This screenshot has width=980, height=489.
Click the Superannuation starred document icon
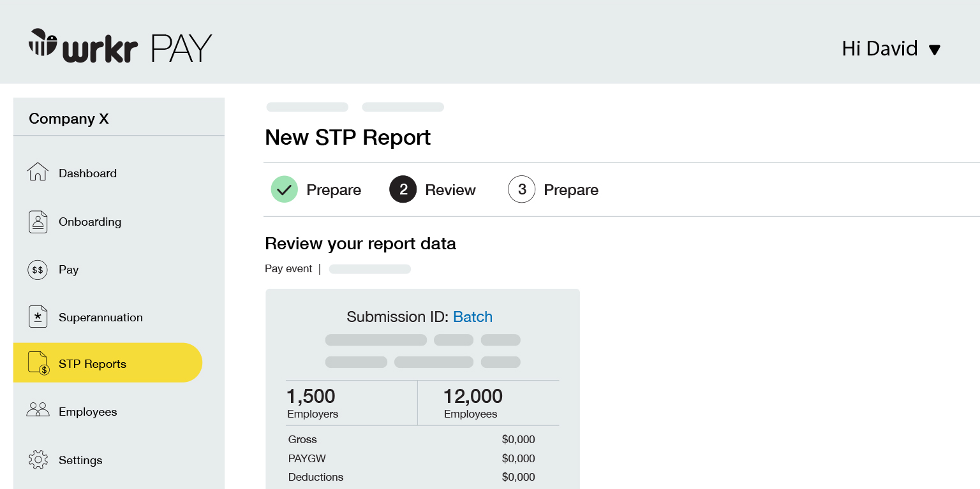38,317
